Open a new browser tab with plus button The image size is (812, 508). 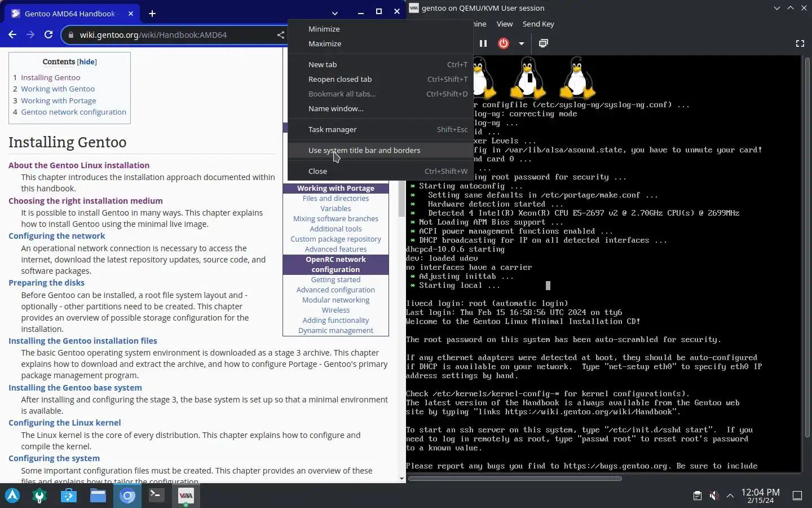tap(152, 13)
